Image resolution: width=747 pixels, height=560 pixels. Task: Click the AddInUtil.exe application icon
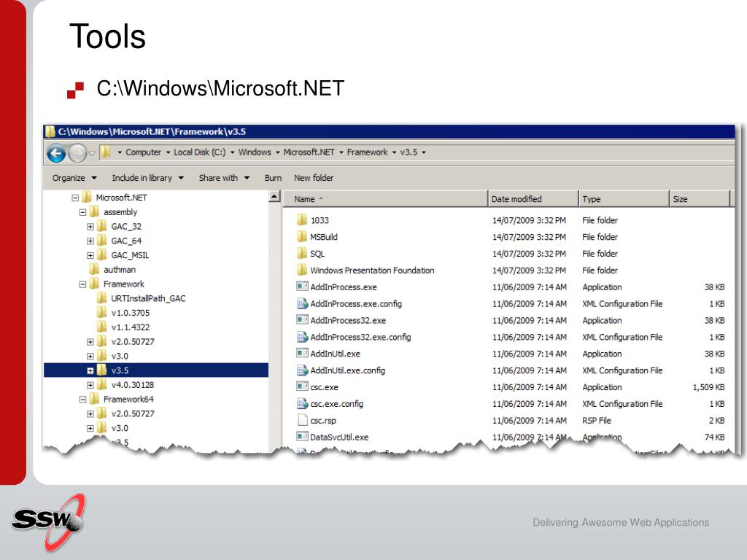click(302, 354)
